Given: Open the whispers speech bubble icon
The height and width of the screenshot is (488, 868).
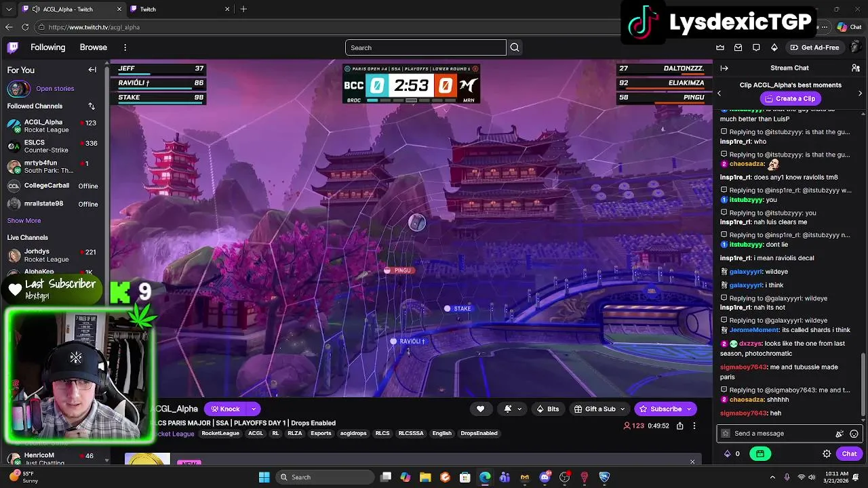Looking at the screenshot, I should [756, 47].
